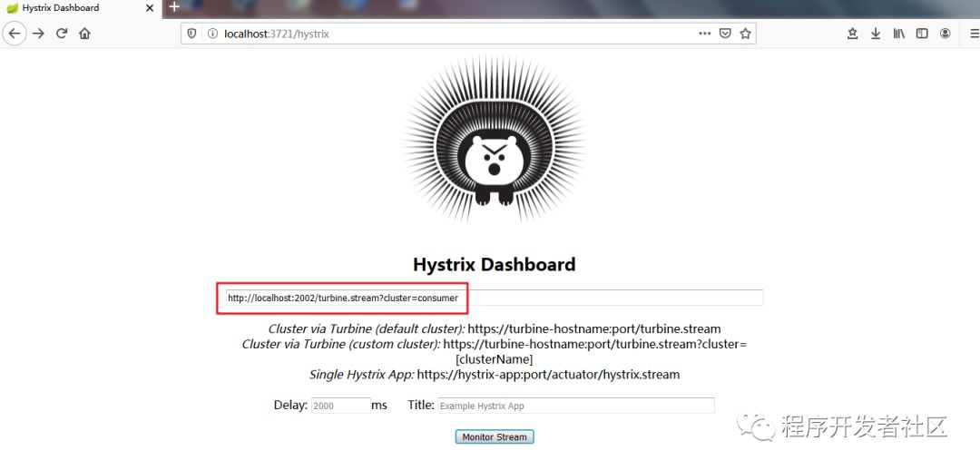Click the Hystrix Dashboard heading
Image resolution: width=980 pixels, height=470 pixels.
click(494, 264)
